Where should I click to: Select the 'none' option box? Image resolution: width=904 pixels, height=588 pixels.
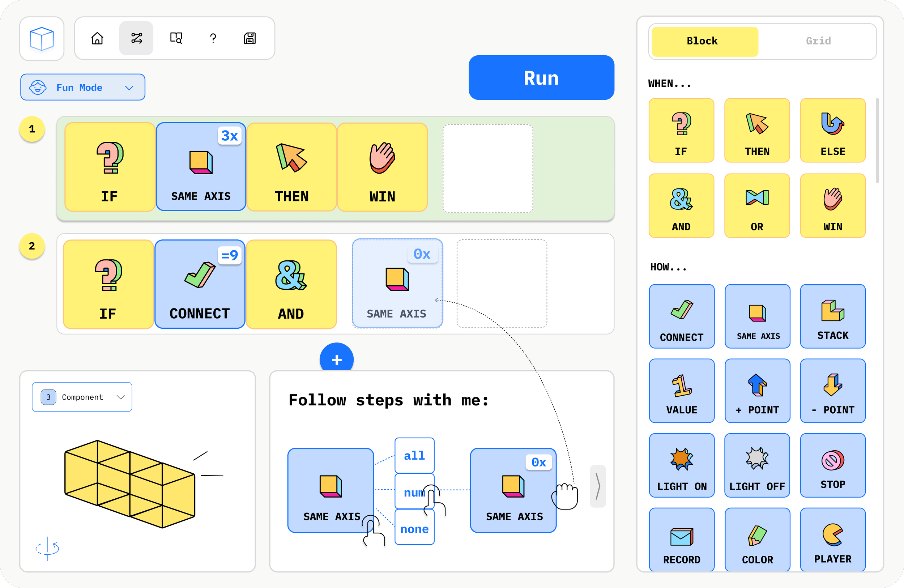pyautogui.click(x=414, y=529)
